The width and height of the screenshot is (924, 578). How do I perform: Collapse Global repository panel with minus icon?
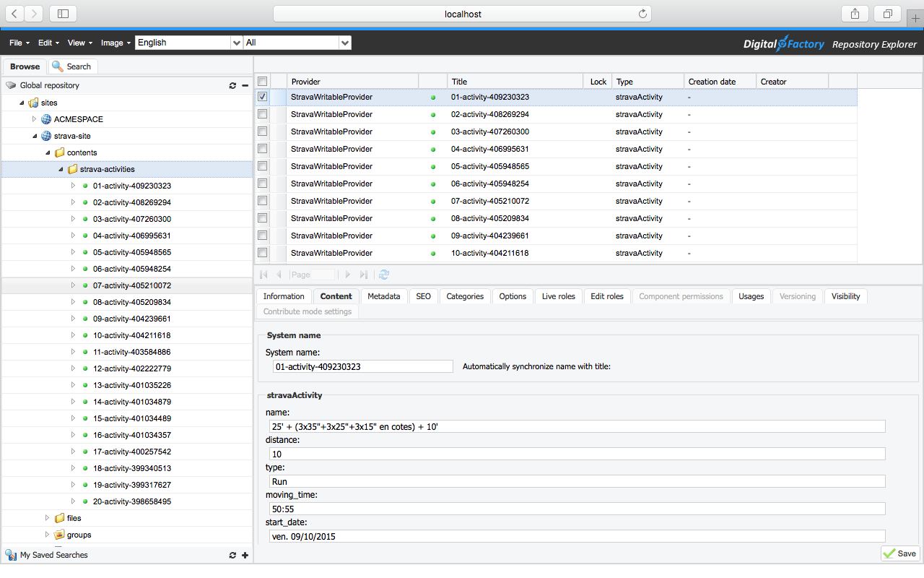tap(245, 85)
